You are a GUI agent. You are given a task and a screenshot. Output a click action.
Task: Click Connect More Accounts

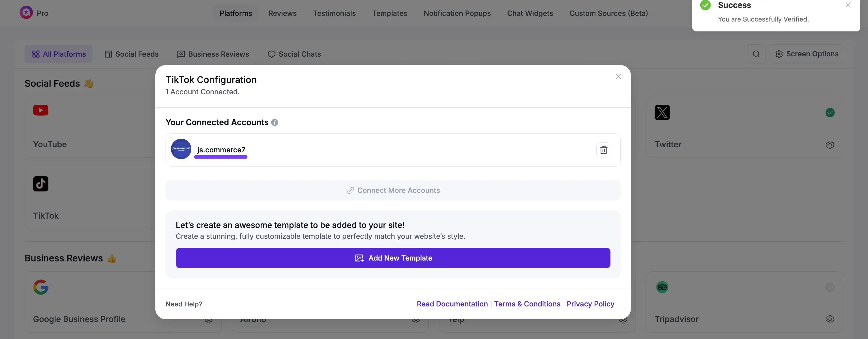(393, 190)
